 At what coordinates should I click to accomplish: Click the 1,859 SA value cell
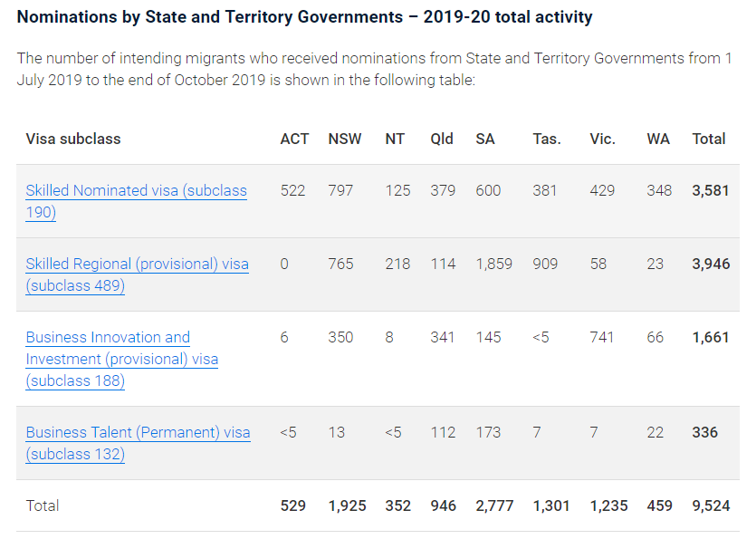point(493,264)
